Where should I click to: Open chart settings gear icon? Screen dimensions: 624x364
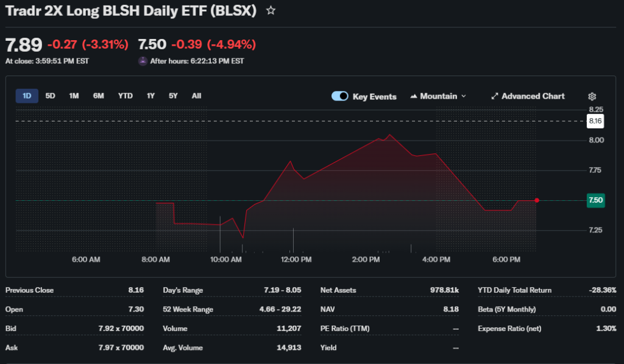pyautogui.click(x=592, y=96)
